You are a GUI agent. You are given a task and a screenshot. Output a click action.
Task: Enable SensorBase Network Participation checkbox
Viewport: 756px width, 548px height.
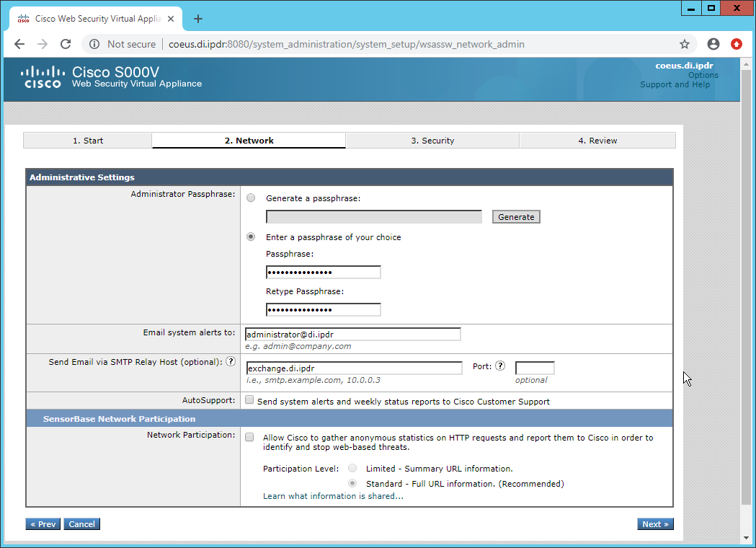pyautogui.click(x=249, y=437)
